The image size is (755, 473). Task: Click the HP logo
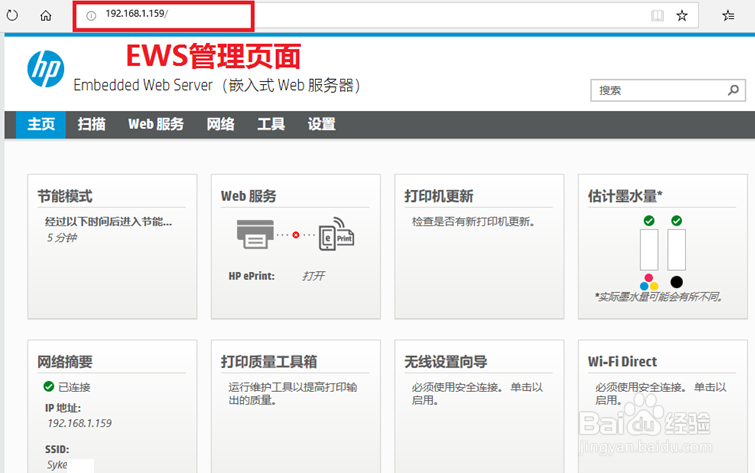(x=46, y=69)
